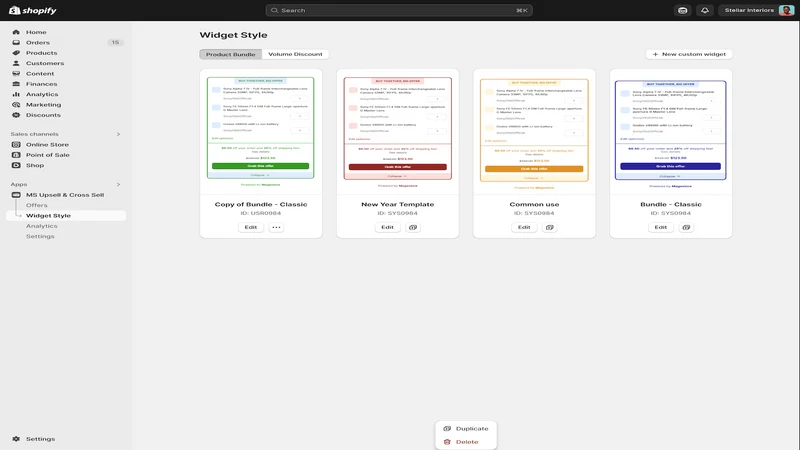Duplicate the New Year Template via its icon
Screen dimensions: 800x450
pos(413,228)
